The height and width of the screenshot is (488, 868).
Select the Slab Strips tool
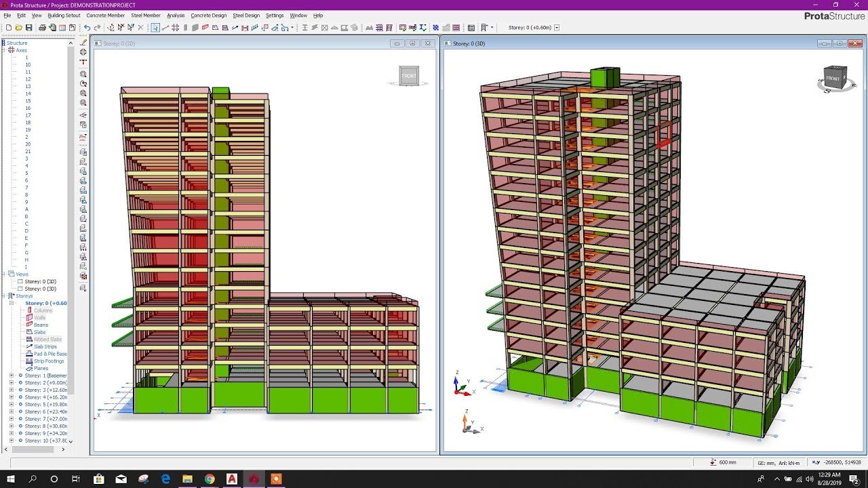pyautogui.click(x=43, y=346)
